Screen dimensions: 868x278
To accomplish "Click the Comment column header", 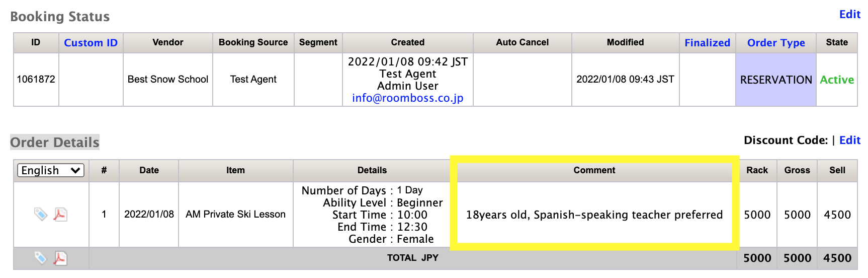I will click(x=594, y=170).
